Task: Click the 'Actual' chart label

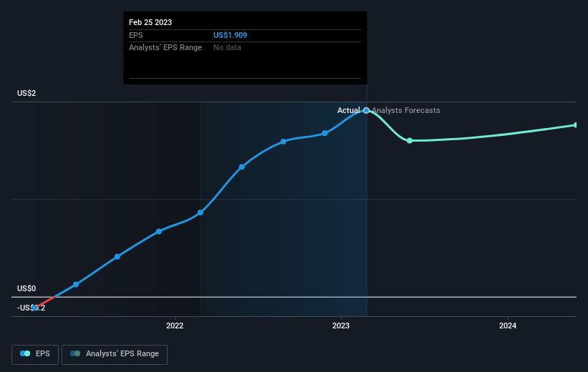Action: pos(348,110)
